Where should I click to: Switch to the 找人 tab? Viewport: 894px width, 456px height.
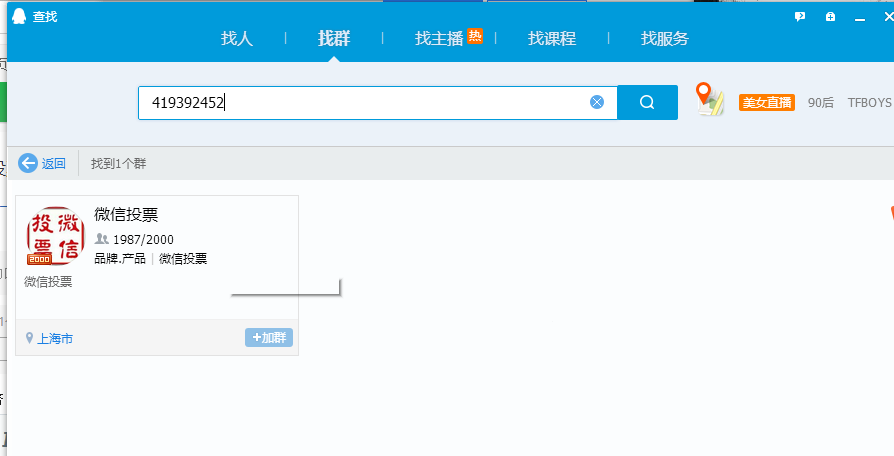237,38
